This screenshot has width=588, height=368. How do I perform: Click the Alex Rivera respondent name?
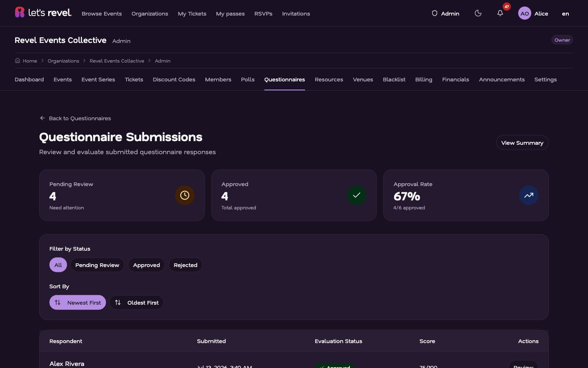pyautogui.click(x=67, y=364)
